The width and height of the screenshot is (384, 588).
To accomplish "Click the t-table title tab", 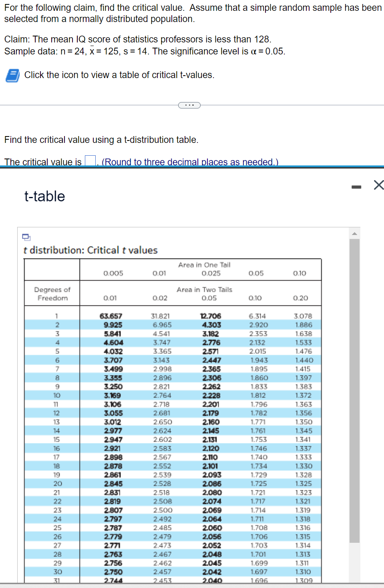I will [x=44, y=196].
